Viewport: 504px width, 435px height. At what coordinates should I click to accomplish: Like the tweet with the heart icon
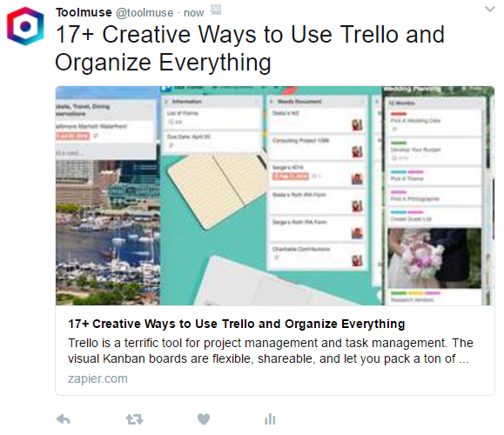tap(204, 419)
